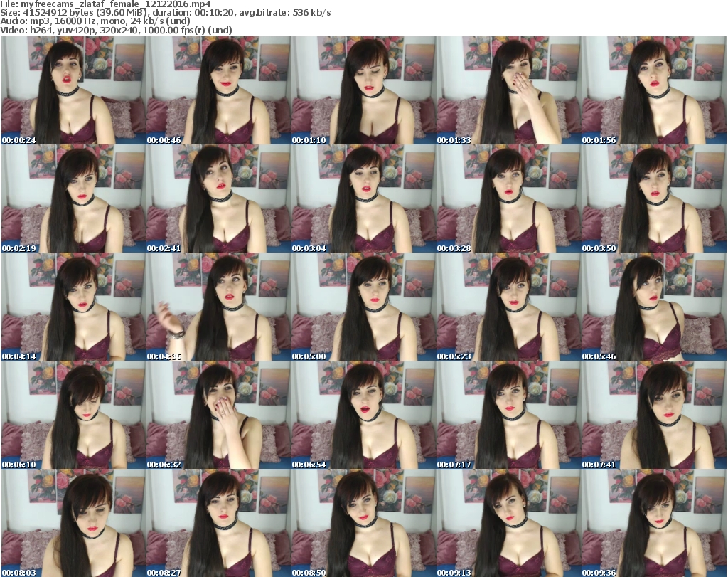Click the frame timestamped 00:09:13
Viewport: 728px width, 577px height.
[x=509, y=523]
